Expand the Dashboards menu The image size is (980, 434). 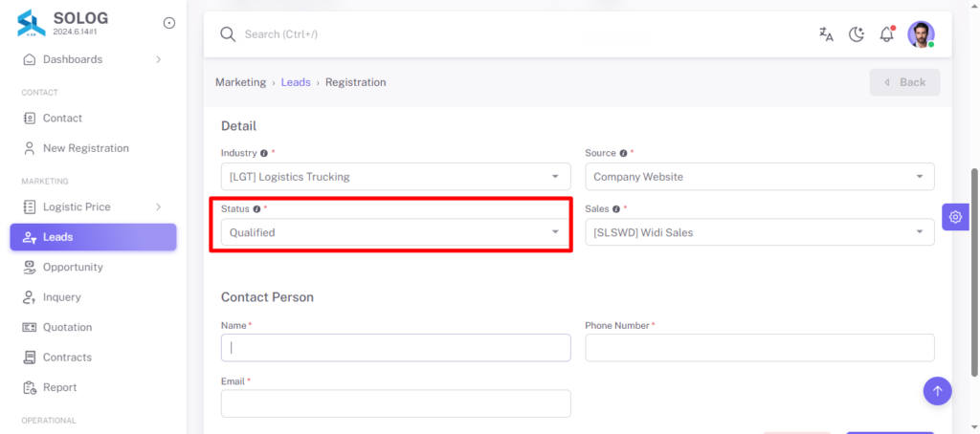coord(93,59)
